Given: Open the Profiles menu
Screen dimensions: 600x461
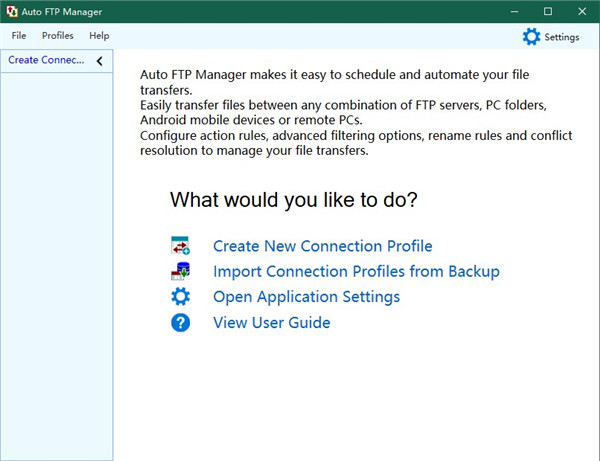Looking at the screenshot, I should [58, 36].
